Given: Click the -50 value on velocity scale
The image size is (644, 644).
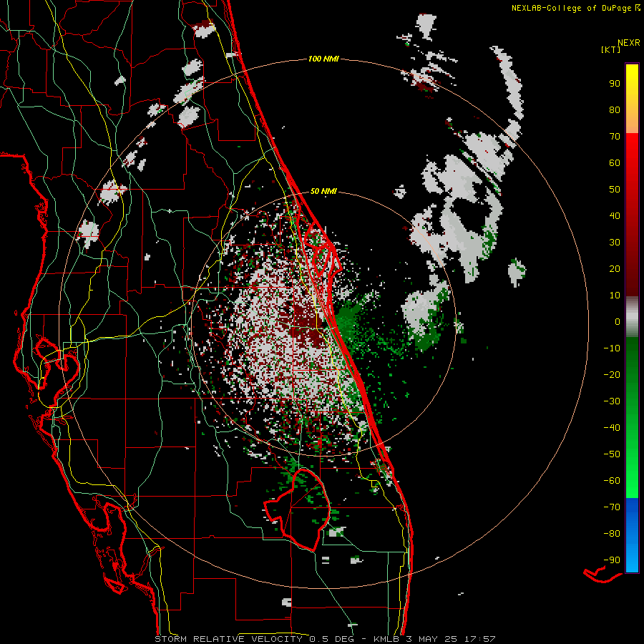Looking at the screenshot, I should [612, 454].
